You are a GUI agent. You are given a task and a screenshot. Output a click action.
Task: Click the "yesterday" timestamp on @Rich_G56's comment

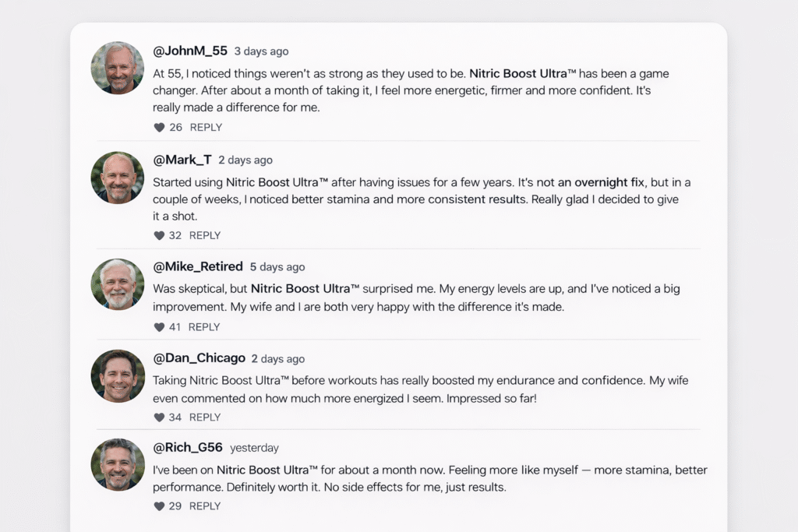pyautogui.click(x=254, y=448)
